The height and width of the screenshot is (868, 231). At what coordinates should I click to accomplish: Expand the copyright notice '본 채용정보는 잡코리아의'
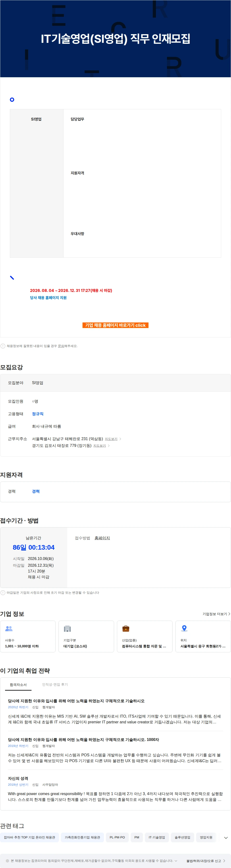pos(176,861)
